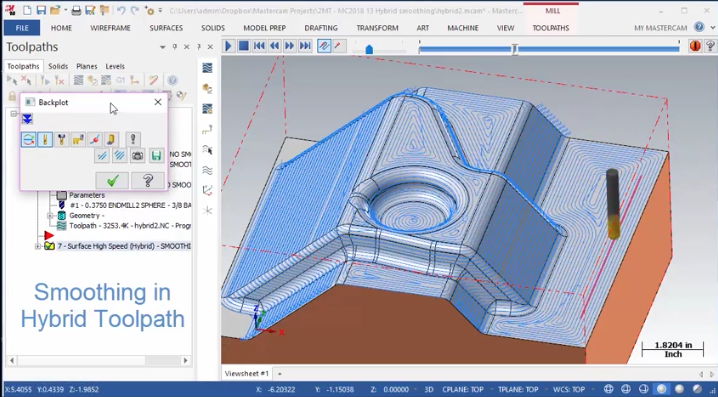This screenshot has height=397, width=718.
Task: Open the file-open dropdown arrow in quick access
Action: coord(65,10)
